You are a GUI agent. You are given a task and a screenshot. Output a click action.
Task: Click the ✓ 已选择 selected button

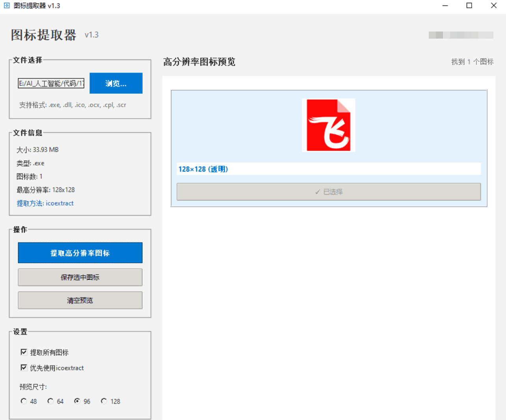tap(328, 191)
